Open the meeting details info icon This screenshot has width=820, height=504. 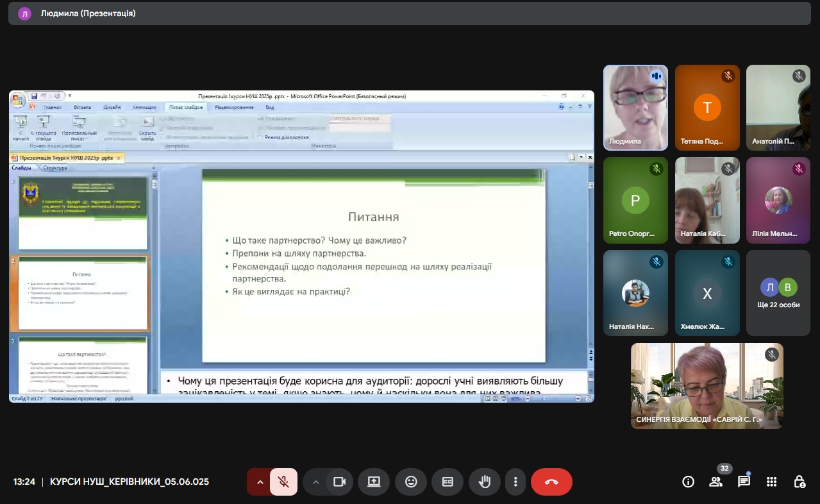[688, 482]
